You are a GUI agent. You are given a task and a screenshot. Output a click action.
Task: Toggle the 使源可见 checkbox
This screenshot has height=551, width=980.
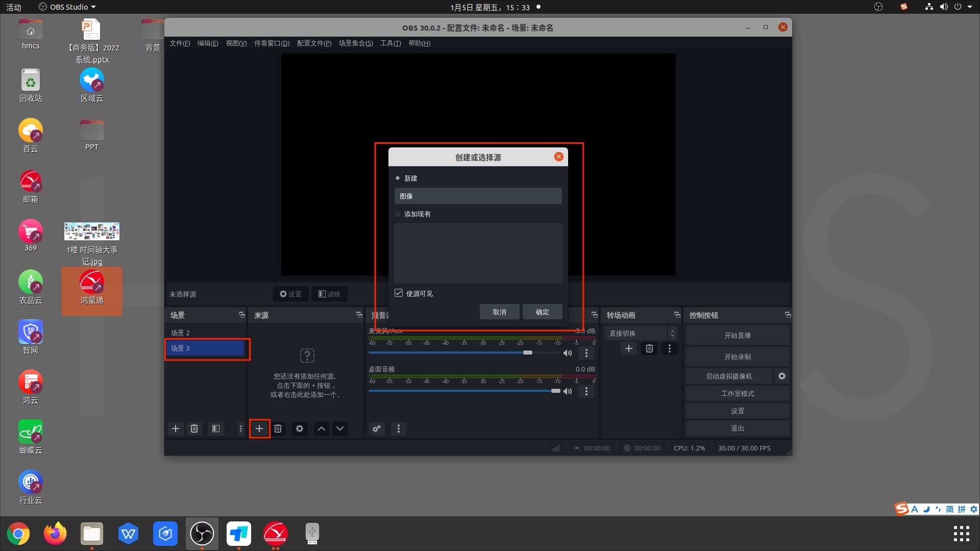pyautogui.click(x=399, y=293)
